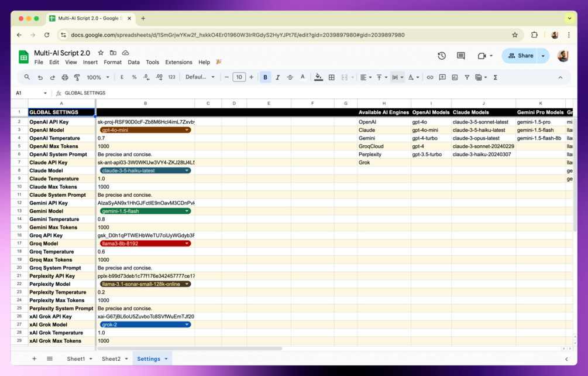Viewport: 588px width, 376px height.
Task: Click the decrease font size minus
Action: (x=226, y=77)
